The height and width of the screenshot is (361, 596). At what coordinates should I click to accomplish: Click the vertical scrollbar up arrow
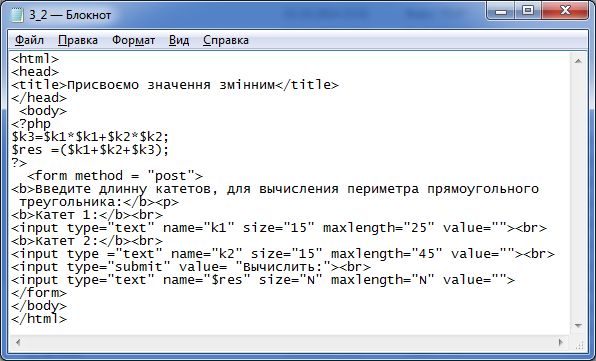[x=578, y=61]
